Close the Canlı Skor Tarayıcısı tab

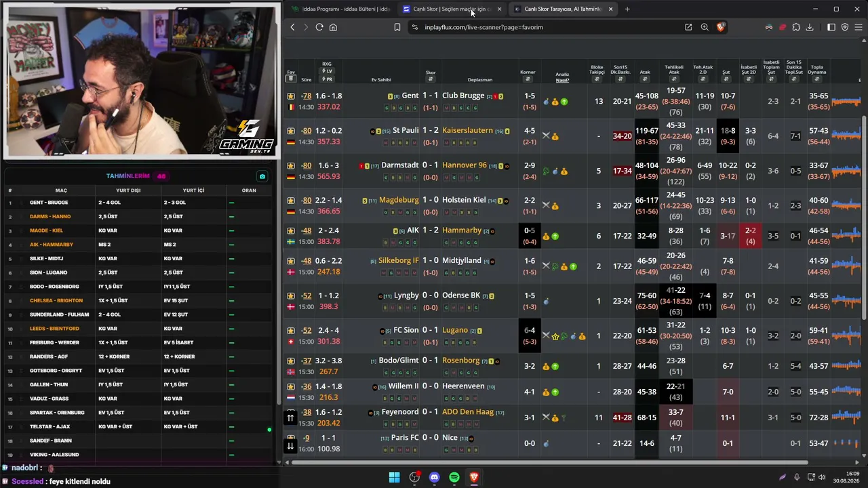click(x=611, y=9)
